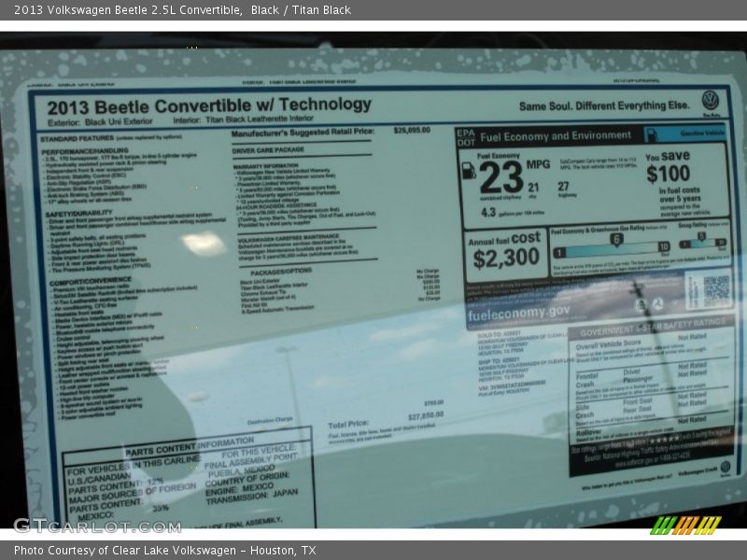Viewport: 747px width, 560px height.
Task: Click the Rollover label
Action: 589,432
